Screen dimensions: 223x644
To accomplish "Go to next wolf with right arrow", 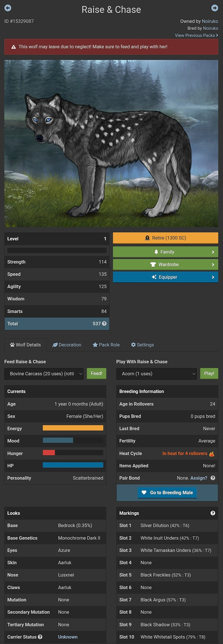I will pos(215,8).
